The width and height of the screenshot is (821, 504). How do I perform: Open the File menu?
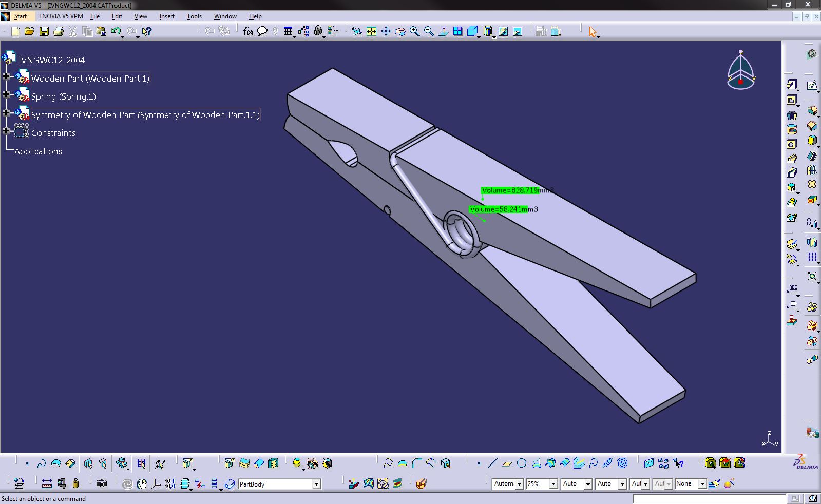tap(95, 16)
